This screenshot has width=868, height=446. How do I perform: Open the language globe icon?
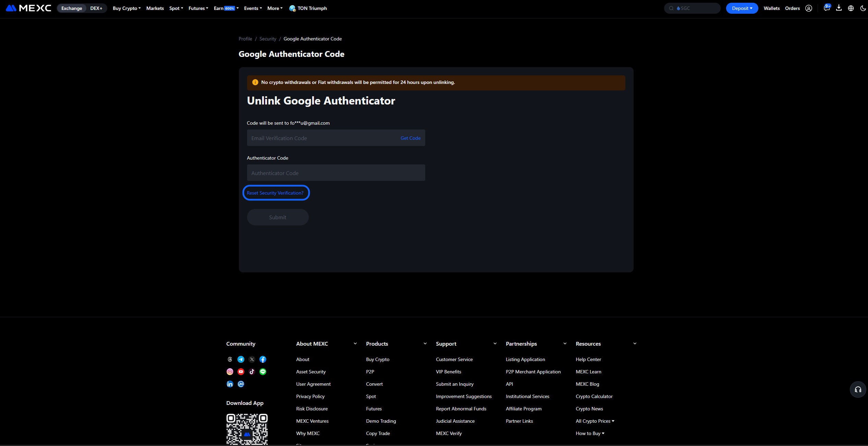(x=851, y=8)
